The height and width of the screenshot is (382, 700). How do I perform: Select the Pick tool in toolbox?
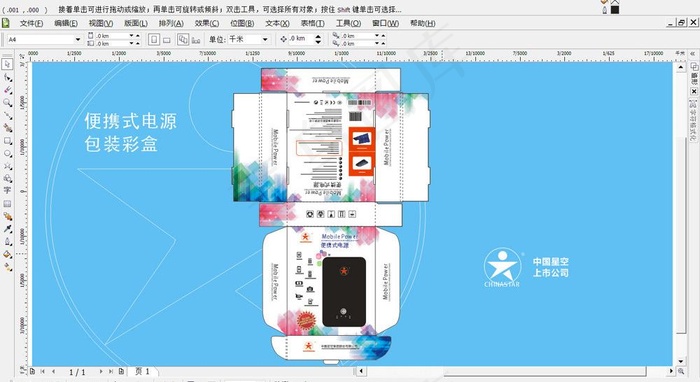click(7, 64)
